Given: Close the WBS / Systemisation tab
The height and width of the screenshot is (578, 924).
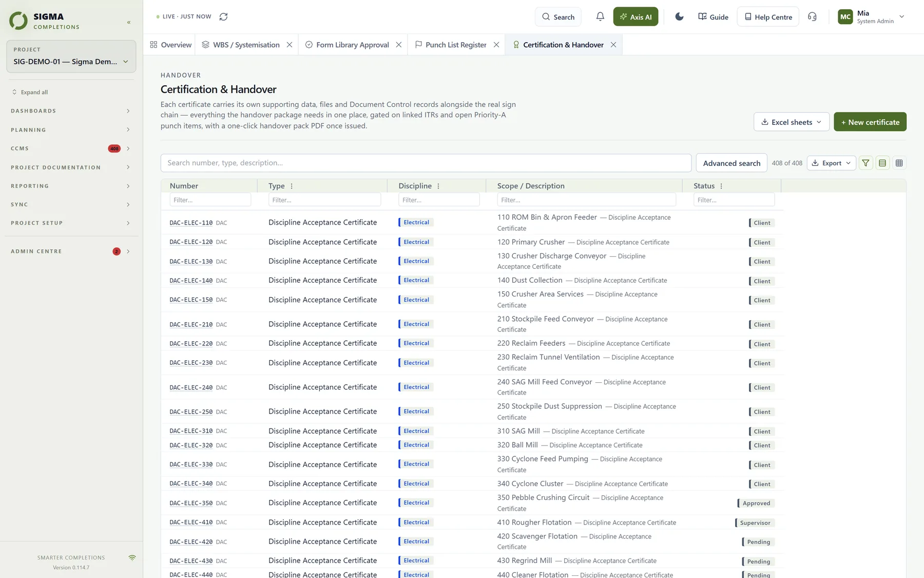Looking at the screenshot, I should 290,45.
